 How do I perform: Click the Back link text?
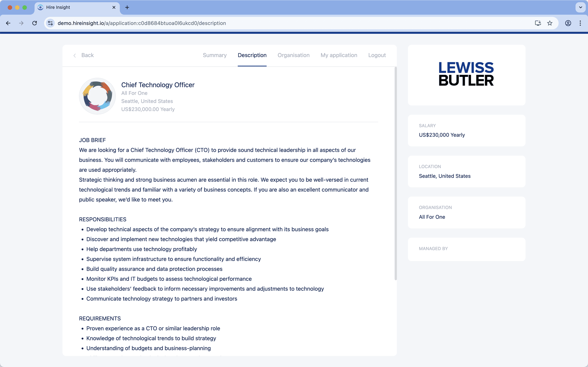(87, 55)
